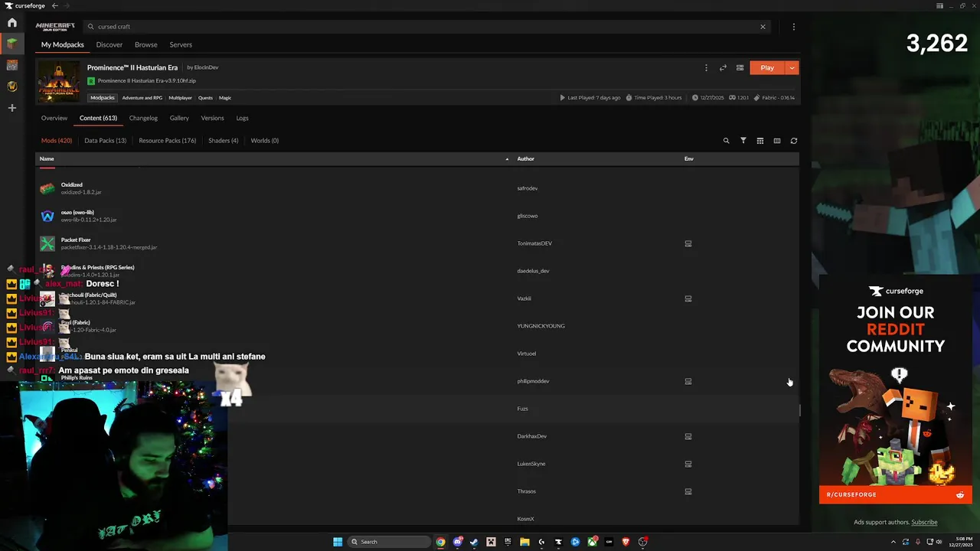Open My Modpacks tab
This screenshot has width=980, height=551.
pos(63,44)
